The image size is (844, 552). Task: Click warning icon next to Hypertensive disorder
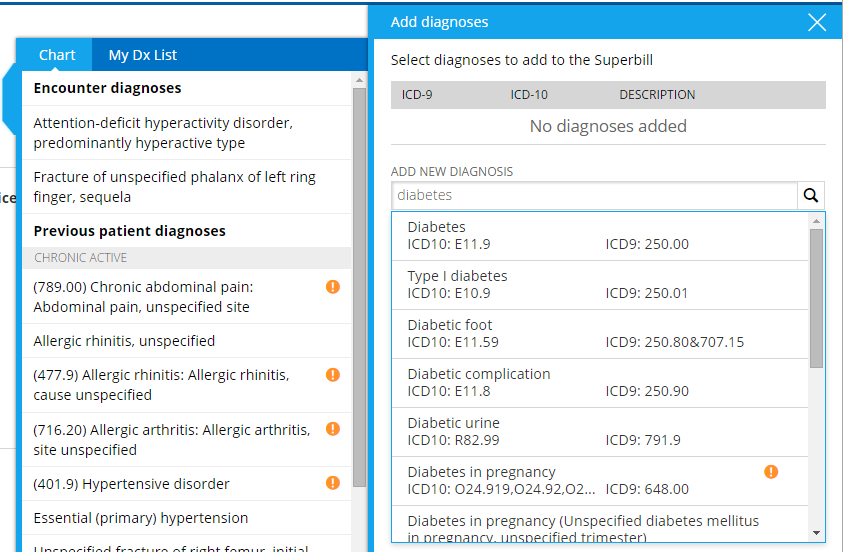click(x=333, y=483)
